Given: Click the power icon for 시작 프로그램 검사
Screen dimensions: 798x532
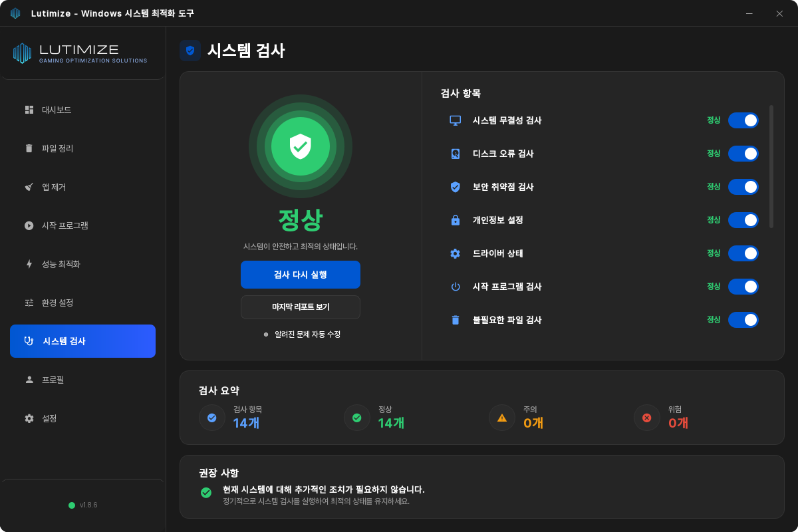Looking at the screenshot, I should pyautogui.click(x=456, y=287).
